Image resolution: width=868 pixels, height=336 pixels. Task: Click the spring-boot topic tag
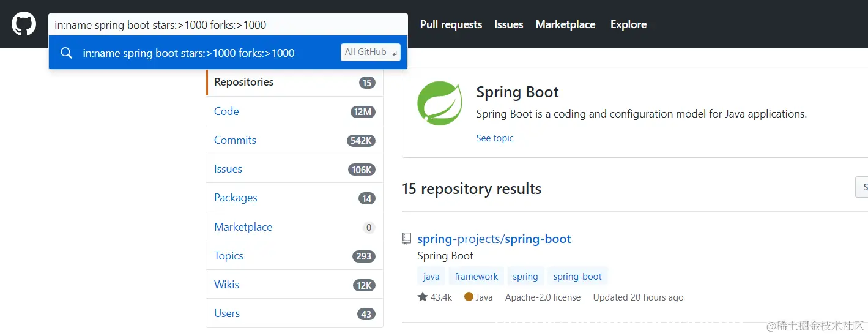coord(577,277)
